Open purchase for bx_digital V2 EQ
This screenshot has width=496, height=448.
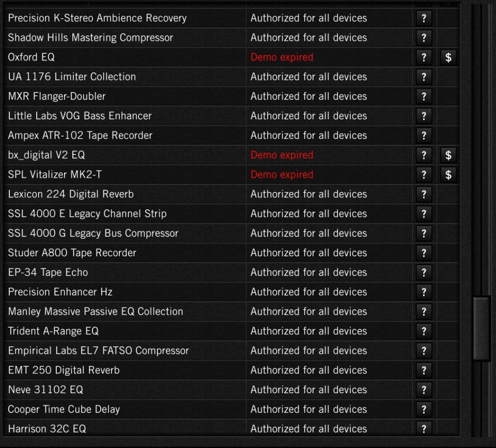click(448, 155)
